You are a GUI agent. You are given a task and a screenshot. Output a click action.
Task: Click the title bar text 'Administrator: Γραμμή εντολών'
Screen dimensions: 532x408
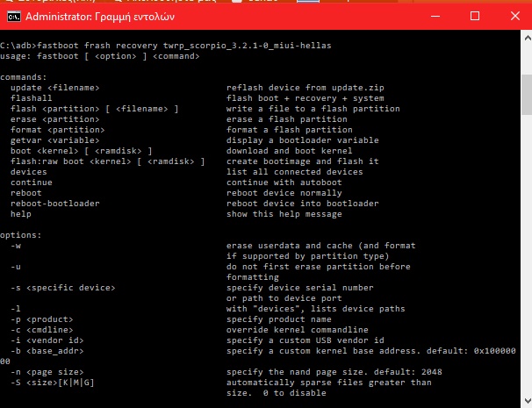98,17
